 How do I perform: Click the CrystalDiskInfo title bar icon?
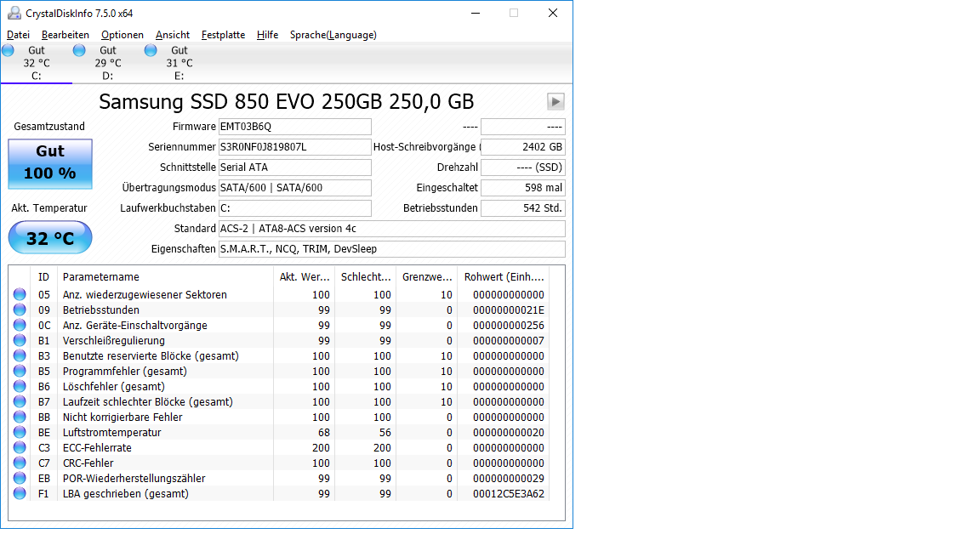click(x=14, y=13)
